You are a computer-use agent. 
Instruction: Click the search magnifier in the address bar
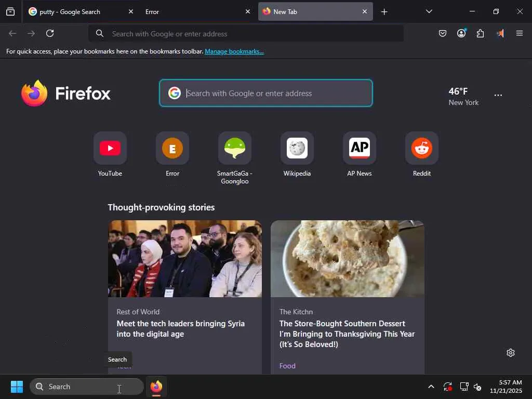(x=99, y=33)
